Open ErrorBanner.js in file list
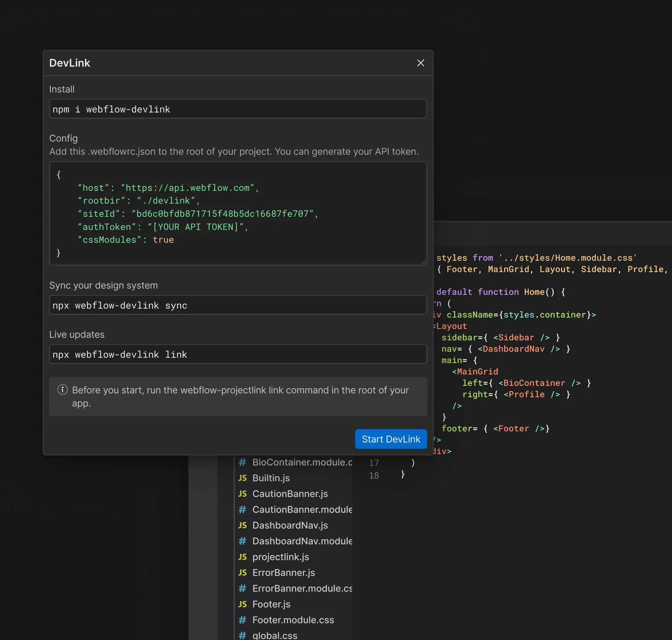The width and height of the screenshot is (672, 640). tap(284, 573)
